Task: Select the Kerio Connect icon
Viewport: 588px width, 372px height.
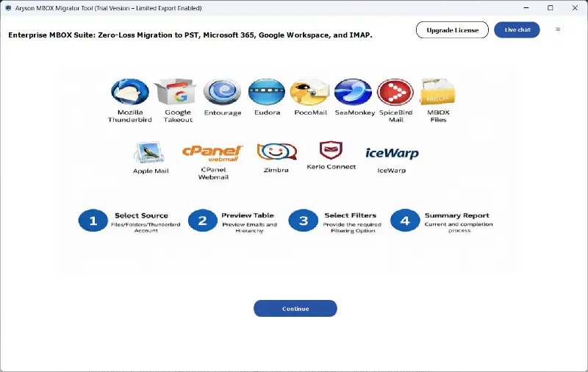Action: (x=331, y=151)
